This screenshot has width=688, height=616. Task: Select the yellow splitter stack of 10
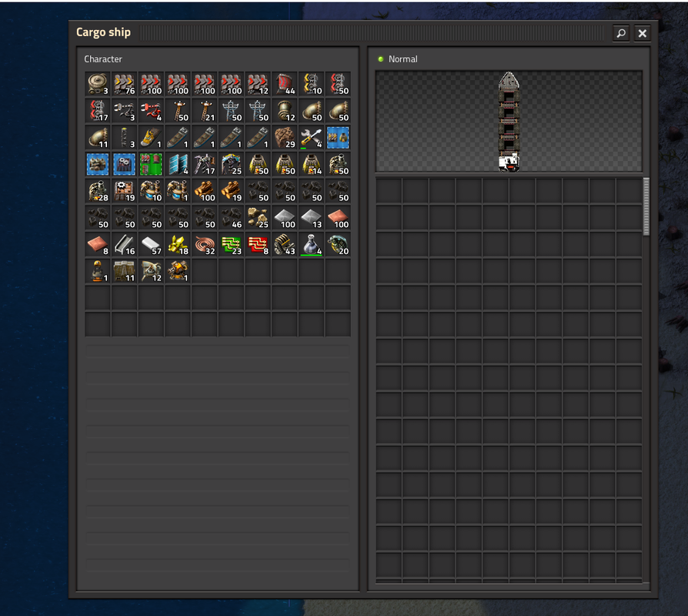click(x=311, y=84)
